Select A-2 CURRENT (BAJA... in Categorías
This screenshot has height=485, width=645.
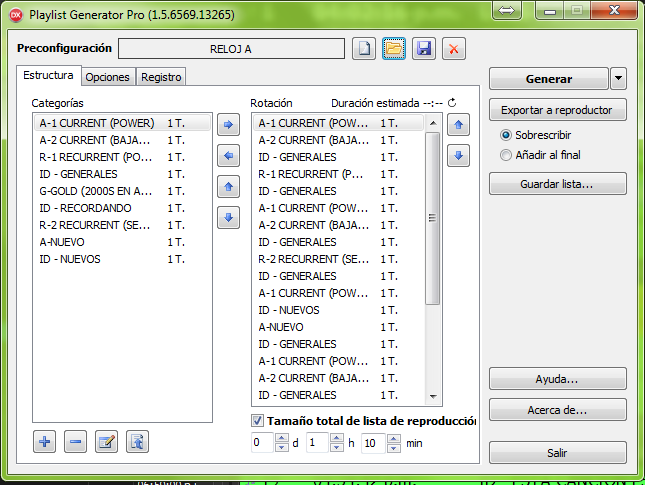pyautogui.click(x=122, y=140)
